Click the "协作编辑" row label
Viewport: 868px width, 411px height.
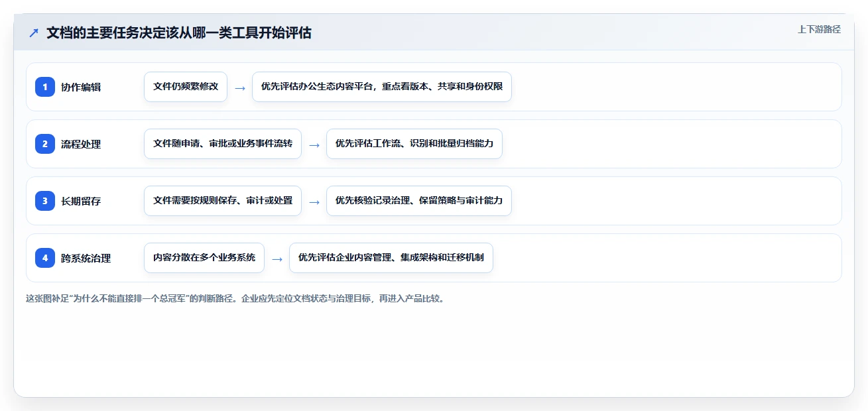[x=81, y=87]
